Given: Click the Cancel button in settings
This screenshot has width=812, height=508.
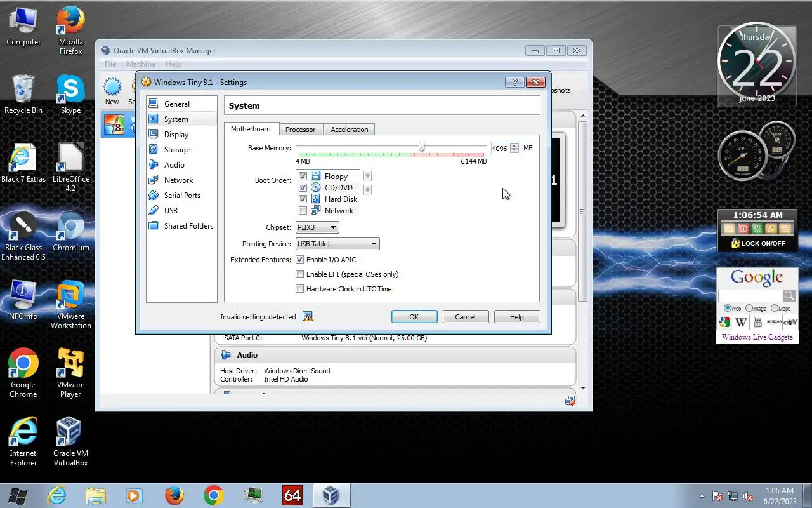Looking at the screenshot, I should coord(465,317).
